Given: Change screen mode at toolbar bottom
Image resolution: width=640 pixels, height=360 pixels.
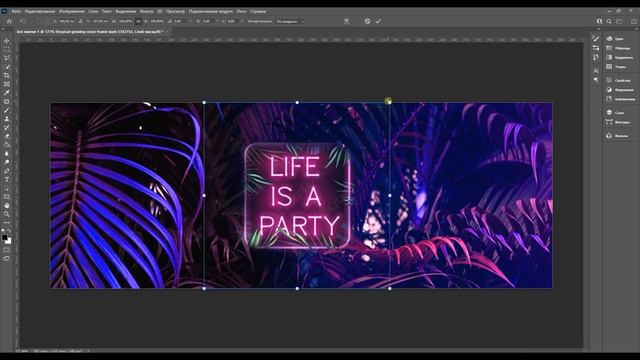Looking at the screenshot, I should 7,258.
